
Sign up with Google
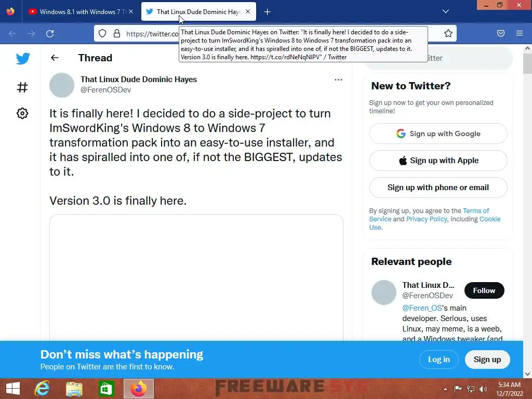tap(438, 134)
